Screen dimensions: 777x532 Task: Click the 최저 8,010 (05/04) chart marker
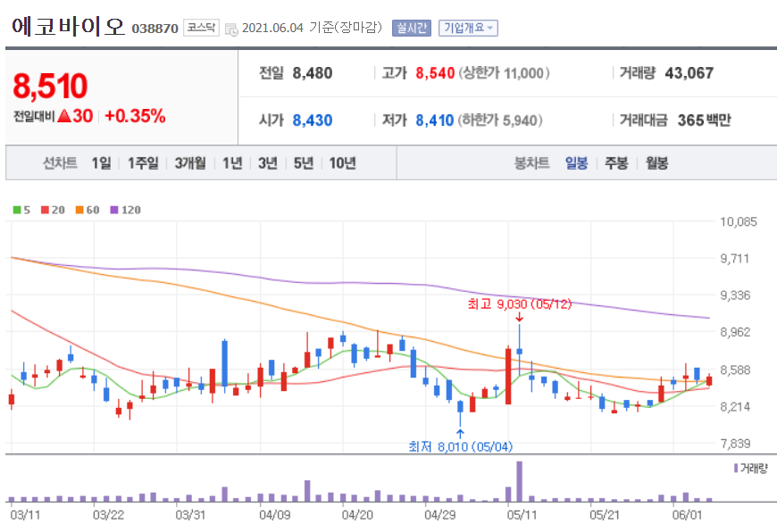point(460,447)
